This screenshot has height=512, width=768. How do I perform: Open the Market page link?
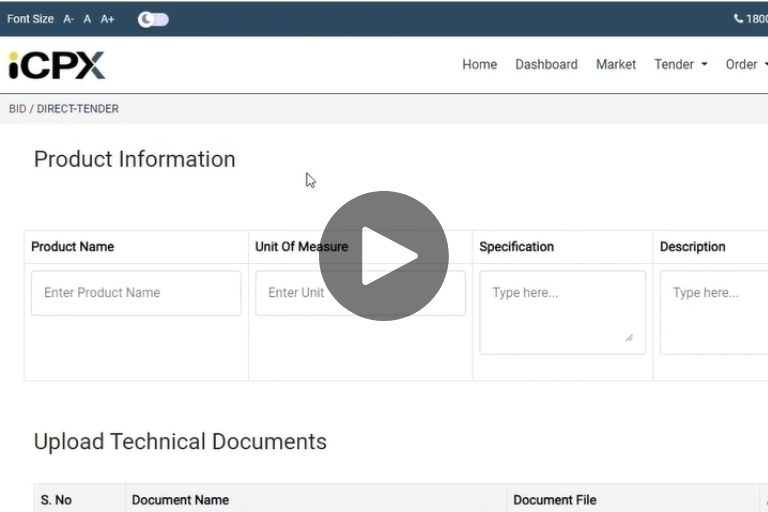click(x=616, y=64)
